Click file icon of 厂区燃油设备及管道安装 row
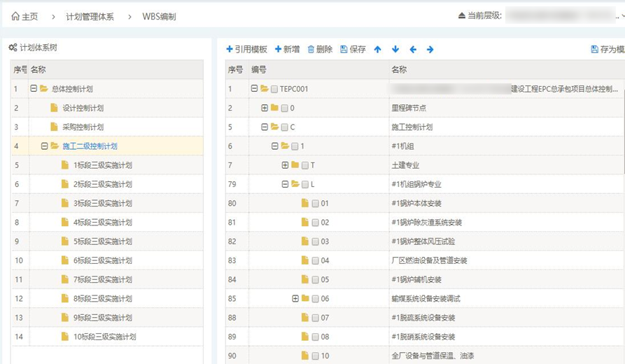625x364 pixels. point(305,260)
